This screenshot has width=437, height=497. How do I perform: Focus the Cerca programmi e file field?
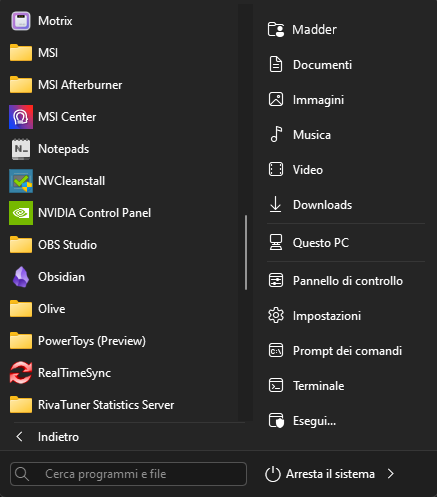tap(128, 474)
